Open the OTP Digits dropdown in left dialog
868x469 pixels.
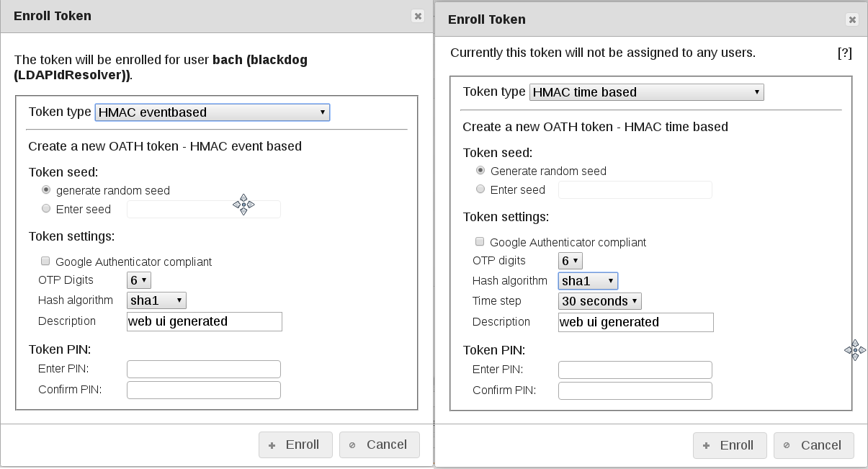click(x=140, y=280)
